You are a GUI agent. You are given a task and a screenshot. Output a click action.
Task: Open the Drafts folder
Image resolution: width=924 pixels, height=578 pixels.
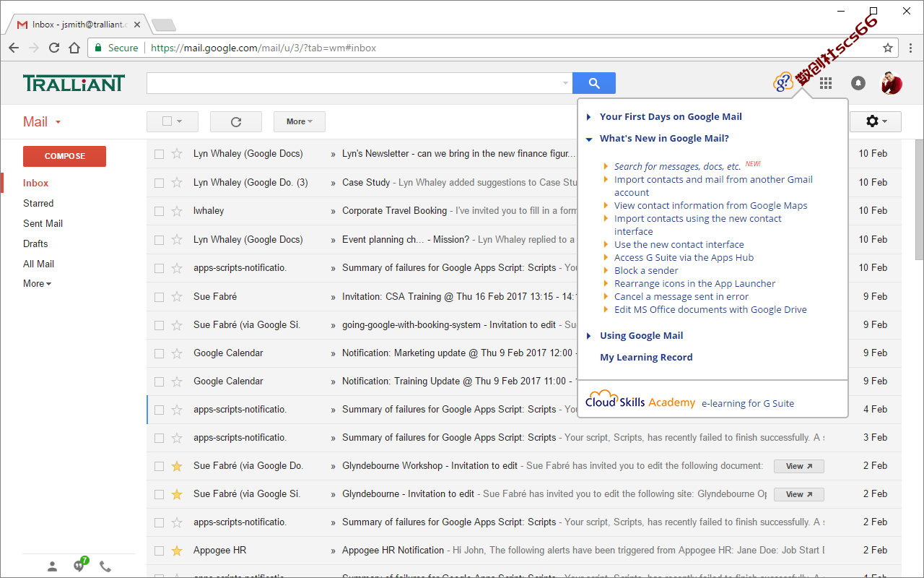pos(35,243)
